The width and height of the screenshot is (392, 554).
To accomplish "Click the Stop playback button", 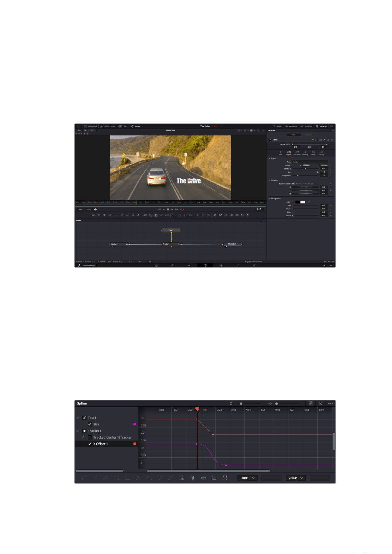I will (x=168, y=209).
